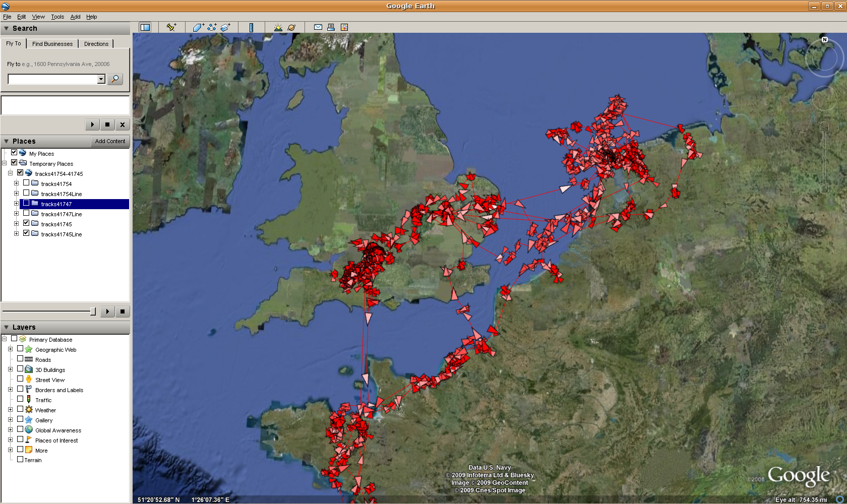Viewport: 847px width, 504px height.
Task: Expand the Borders and Labels layer
Action: tap(10, 390)
